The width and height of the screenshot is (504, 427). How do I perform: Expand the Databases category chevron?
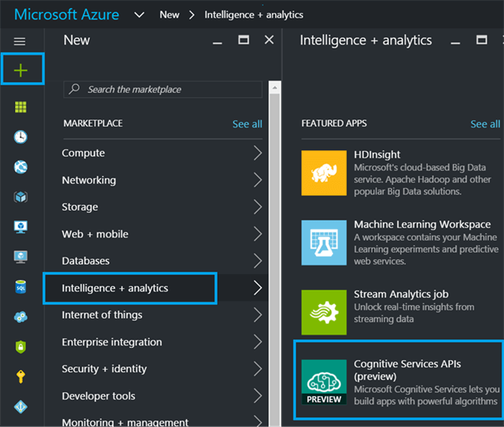point(257,262)
